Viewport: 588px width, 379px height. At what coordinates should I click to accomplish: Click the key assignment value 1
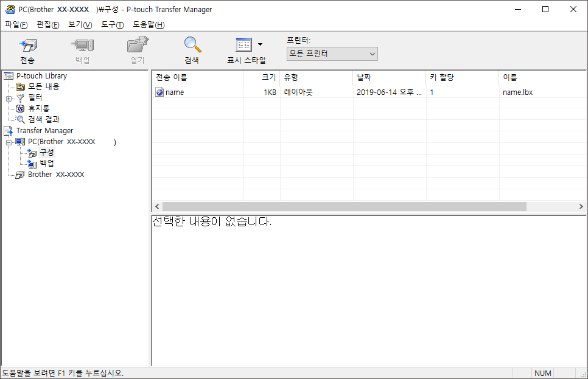[x=432, y=92]
